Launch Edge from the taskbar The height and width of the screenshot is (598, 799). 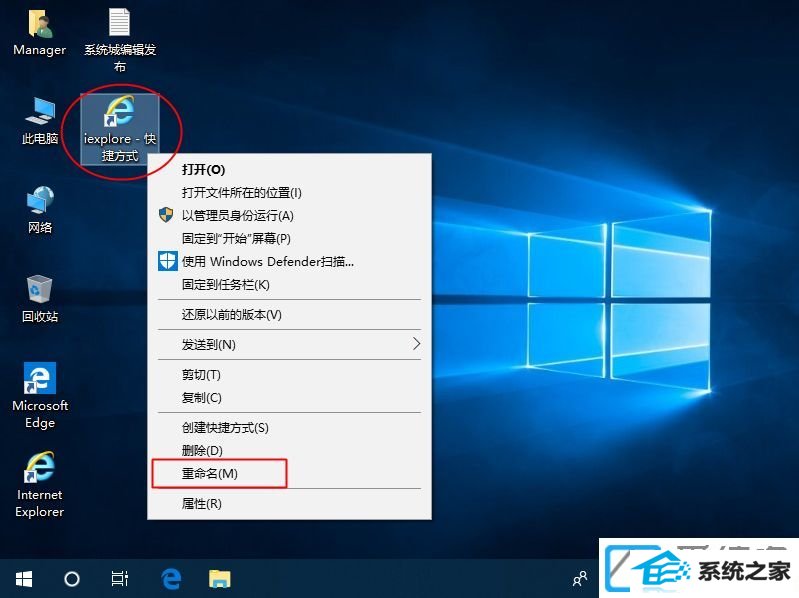[x=171, y=579]
